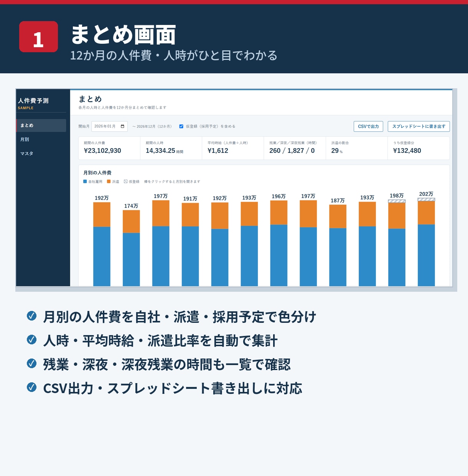This screenshot has width=468, height=476.
Task: Click the うち仮登録分 value ¥132,480
Action: (x=407, y=151)
